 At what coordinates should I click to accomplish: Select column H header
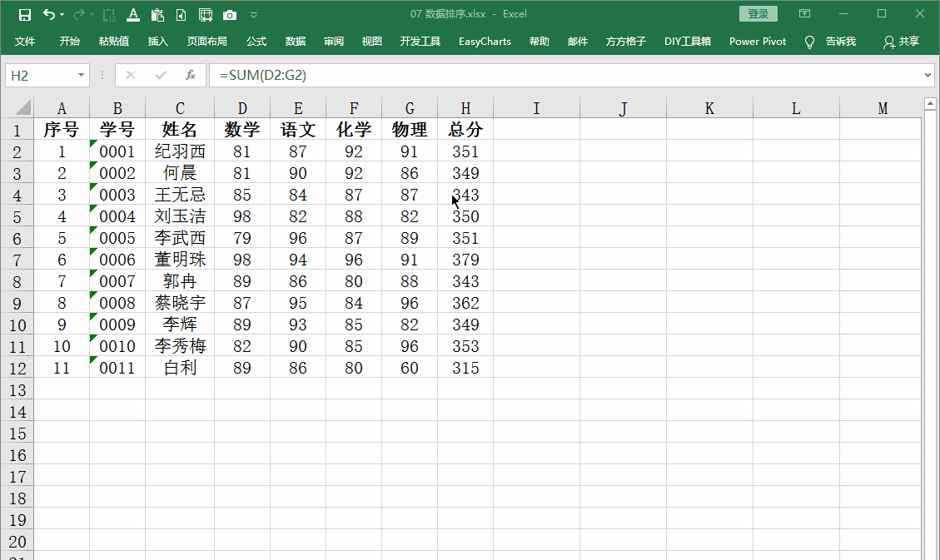465,108
